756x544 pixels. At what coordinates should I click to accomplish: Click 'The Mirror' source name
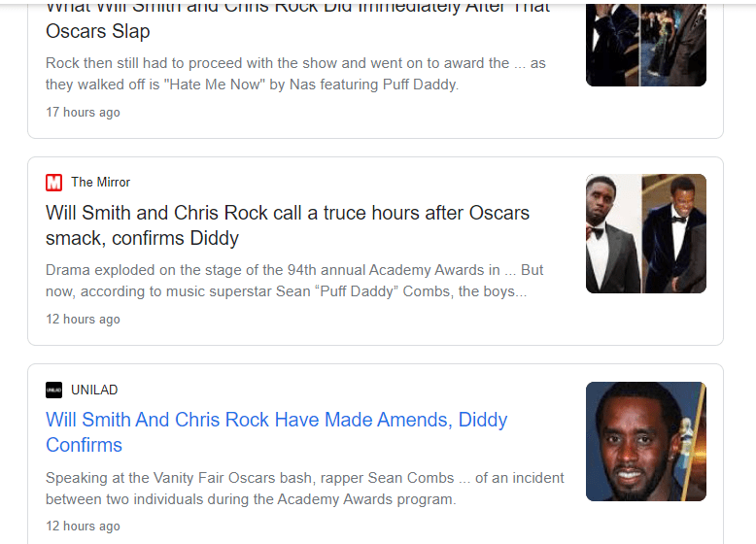100,183
